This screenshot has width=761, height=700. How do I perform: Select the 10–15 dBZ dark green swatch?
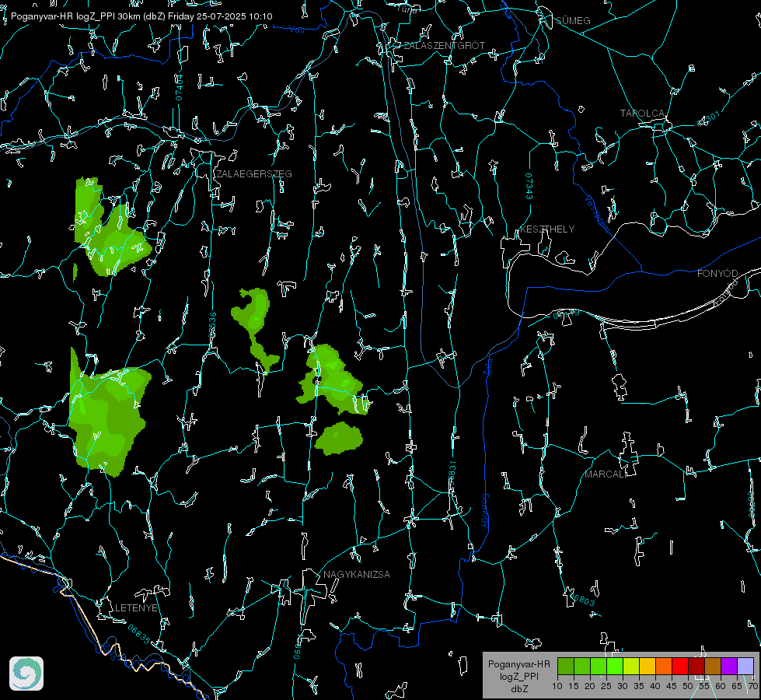[566, 666]
